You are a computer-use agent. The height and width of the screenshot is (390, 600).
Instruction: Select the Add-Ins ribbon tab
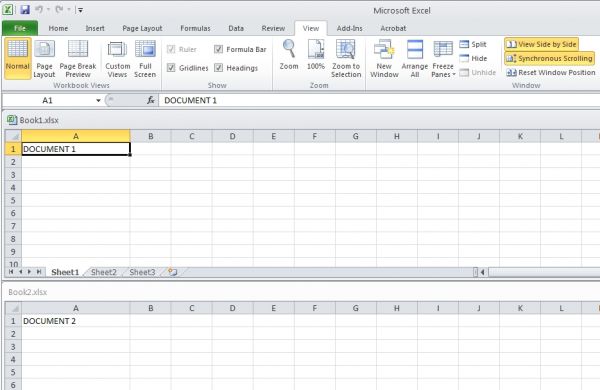pyautogui.click(x=349, y=28)
